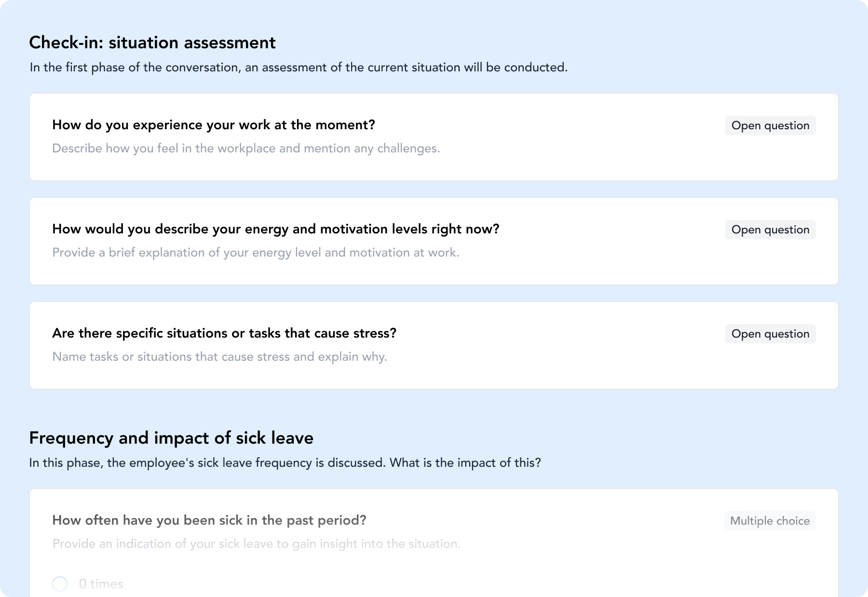Click the sick leave phase description text
Screen dimensions: 868x597
coord(285,463)
